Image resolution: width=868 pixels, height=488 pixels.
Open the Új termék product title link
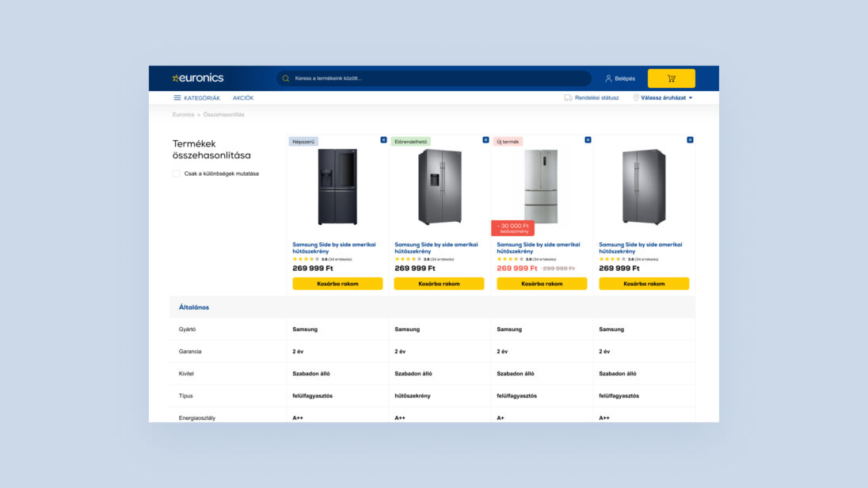[538, 248]
